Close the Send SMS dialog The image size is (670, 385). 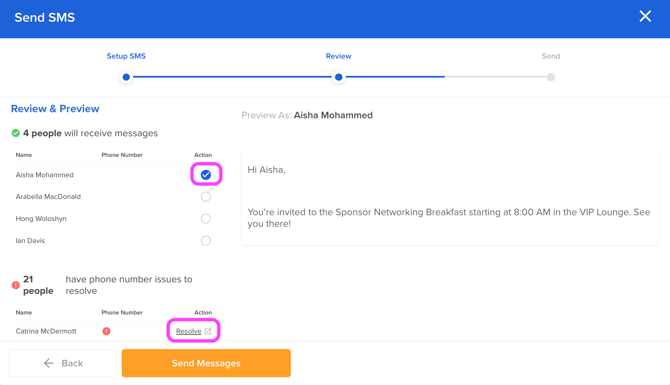(645, 16)
